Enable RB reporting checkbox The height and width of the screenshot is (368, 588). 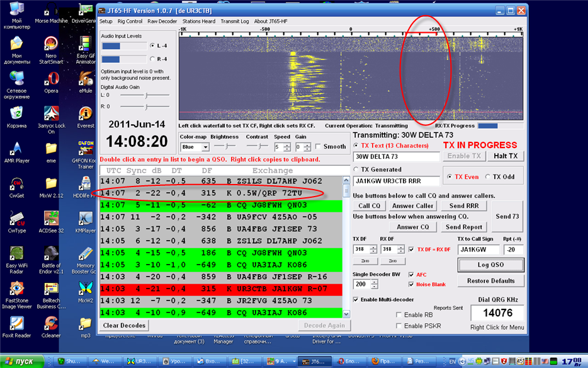[399, 314]
